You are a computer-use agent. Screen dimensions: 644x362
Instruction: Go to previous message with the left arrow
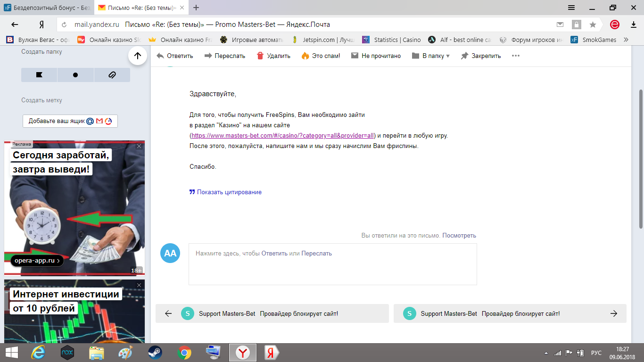pos(168,313)
